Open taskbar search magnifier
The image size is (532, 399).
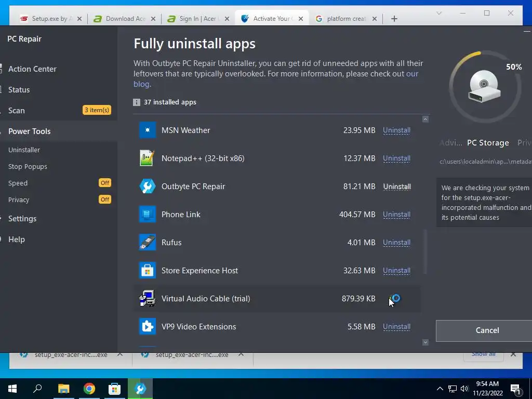coord(37,389)
